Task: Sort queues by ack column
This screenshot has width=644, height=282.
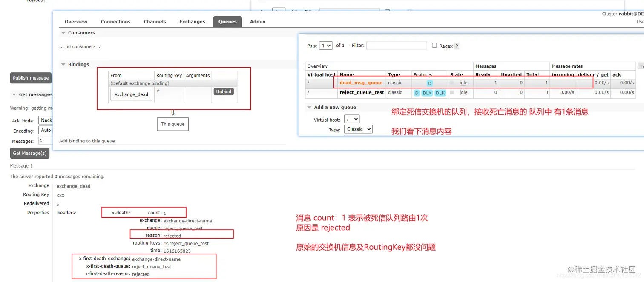Action: point(616,74)
